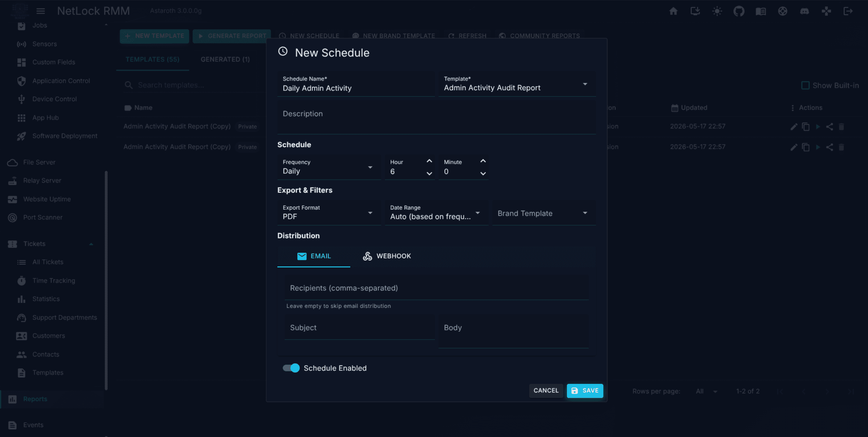Click the Recipients email field

(x=436, y=288)
